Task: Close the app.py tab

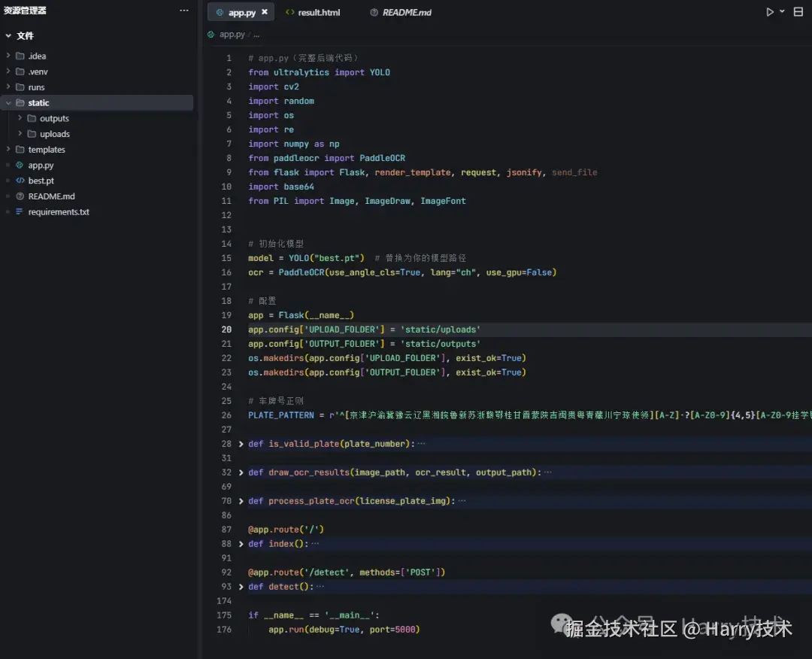Action: click(x=265, y=12)
